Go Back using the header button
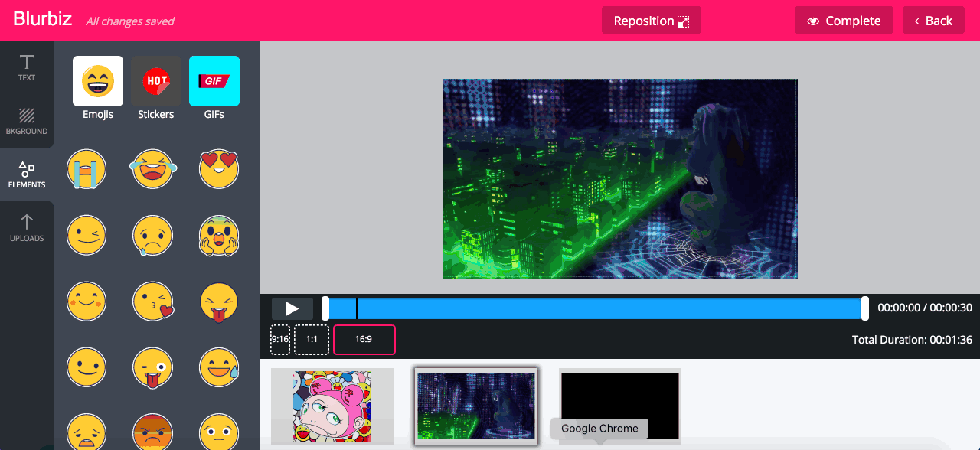The image size is (980, 450). click(933, 21)
